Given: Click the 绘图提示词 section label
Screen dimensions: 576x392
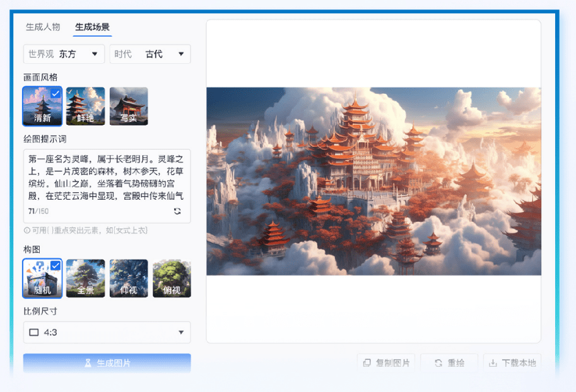Looking at the screenshot, I should (45, 139).
